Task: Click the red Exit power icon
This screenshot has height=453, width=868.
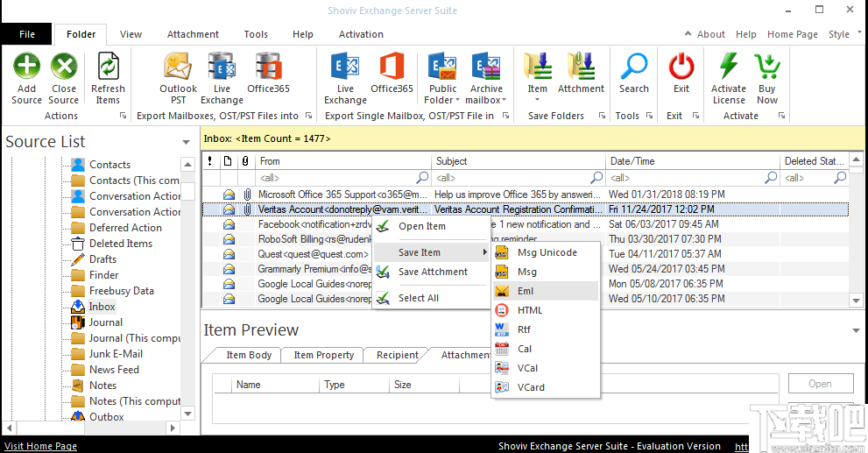Action: tap(681, 66)
